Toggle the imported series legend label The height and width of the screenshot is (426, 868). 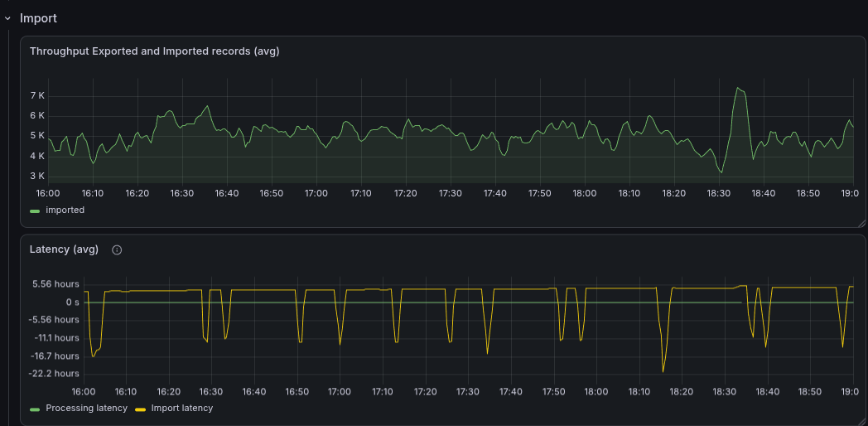coord(65,210)
